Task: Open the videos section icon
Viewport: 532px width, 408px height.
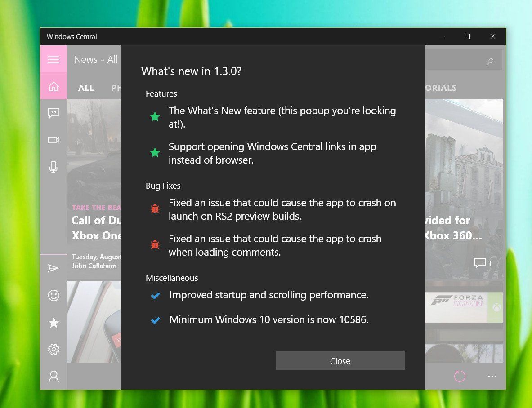Action: point(54,140)
